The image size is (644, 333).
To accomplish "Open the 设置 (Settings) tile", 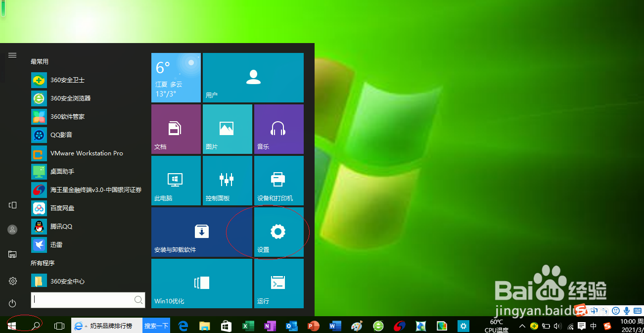I will point(278,233).
